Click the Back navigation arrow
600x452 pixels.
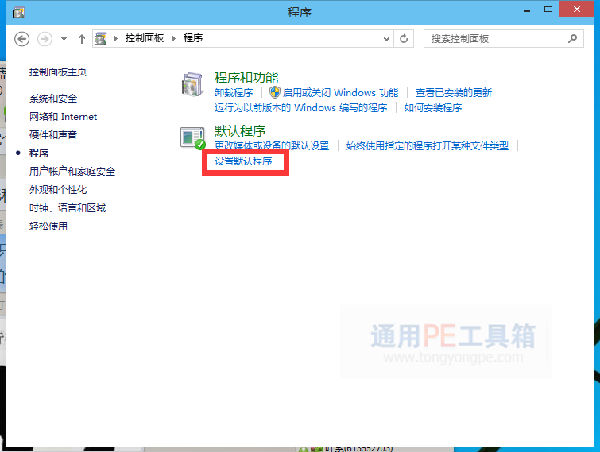click(x=21, y=39)
